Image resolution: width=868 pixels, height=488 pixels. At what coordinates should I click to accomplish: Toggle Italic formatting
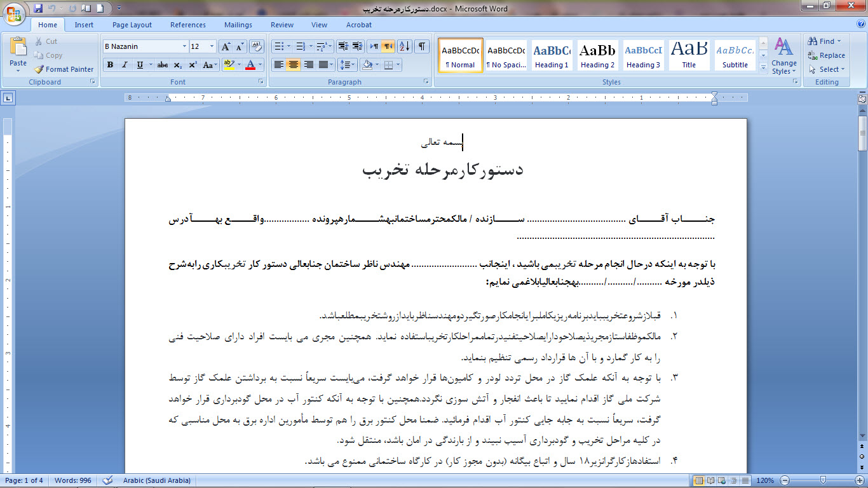tap(125, 65)
